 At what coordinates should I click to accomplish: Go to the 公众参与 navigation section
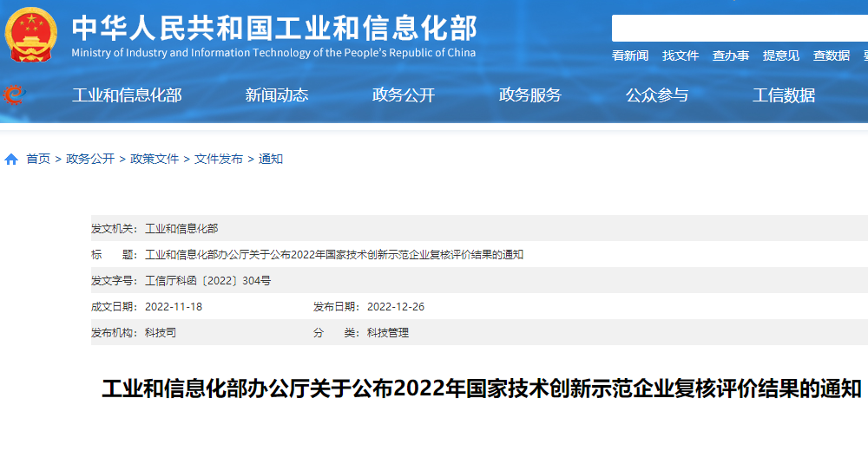click(657, 95)
